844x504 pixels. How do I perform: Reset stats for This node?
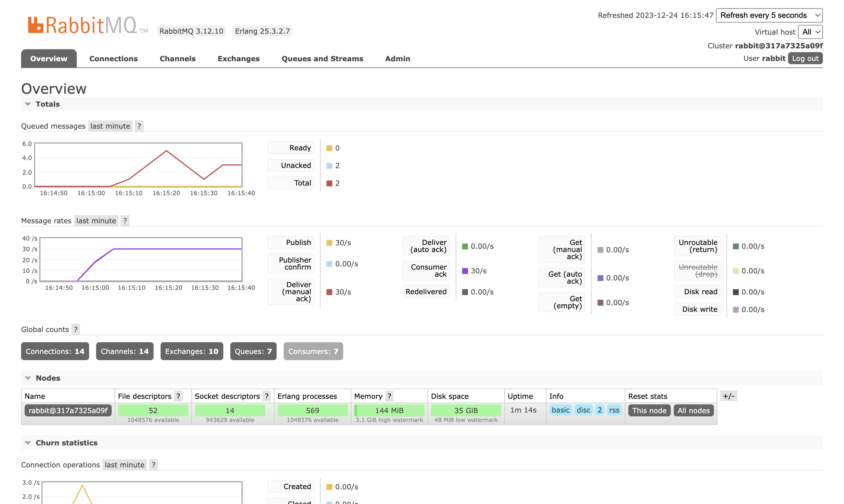pos(649,410)
